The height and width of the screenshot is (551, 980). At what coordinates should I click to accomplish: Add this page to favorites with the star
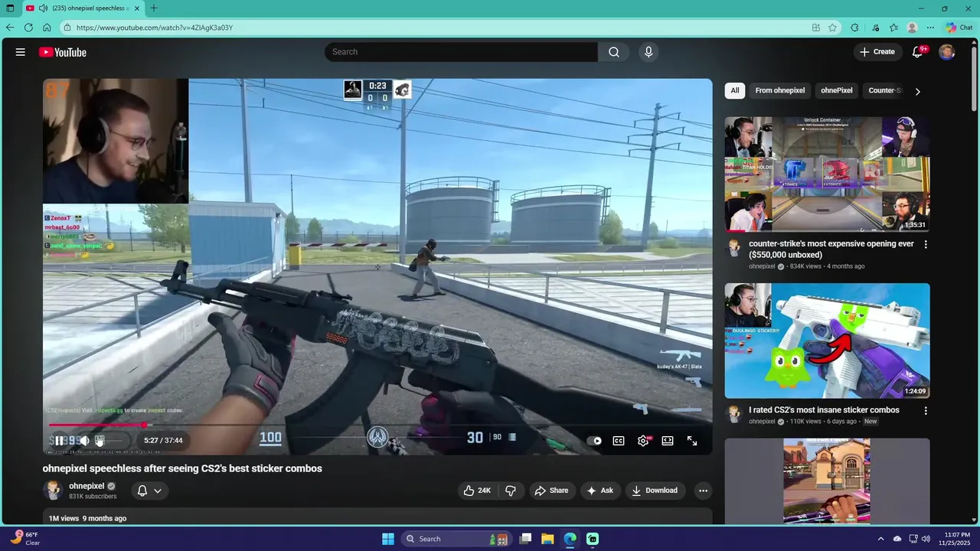(832, 28)
